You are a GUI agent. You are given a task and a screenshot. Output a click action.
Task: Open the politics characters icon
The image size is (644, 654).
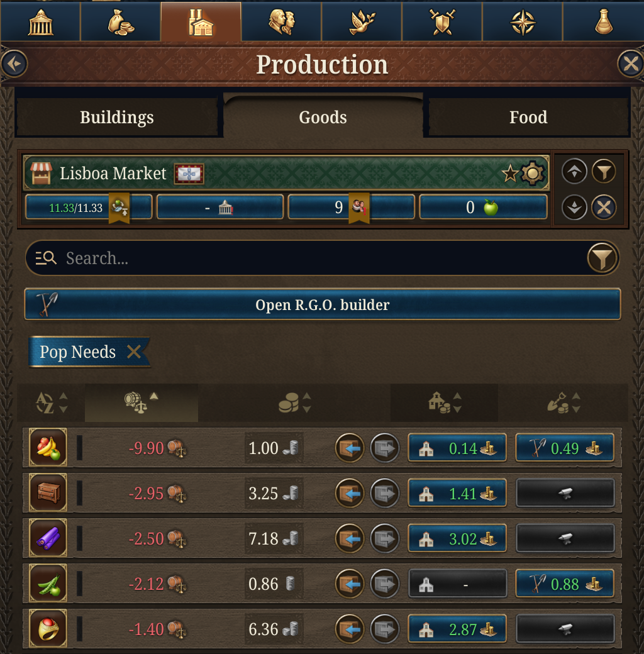pos(281,21)
